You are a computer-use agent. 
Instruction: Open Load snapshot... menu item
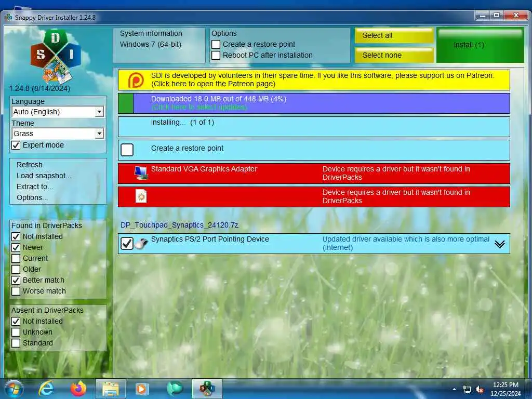tap(44, 176)
